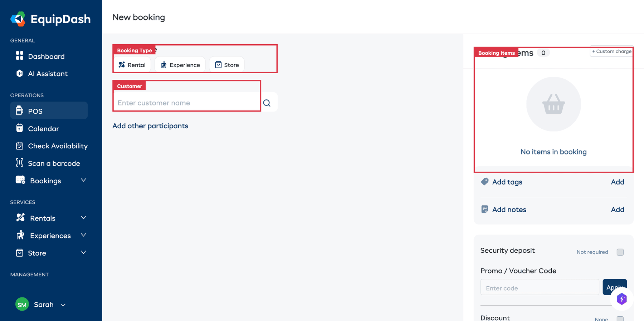This screenshot has height=321, width=644.
Task: Expand the Bookings submenu chevron
Action: point(83,180)
